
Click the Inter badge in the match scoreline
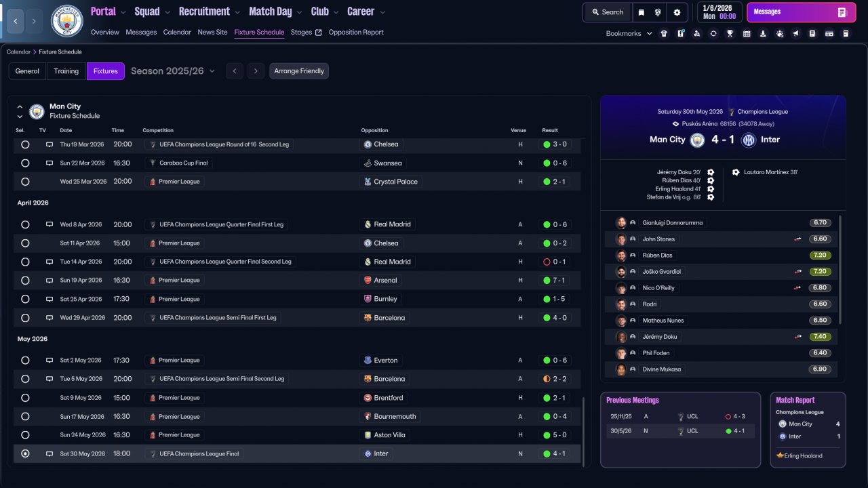coord(749,140)
